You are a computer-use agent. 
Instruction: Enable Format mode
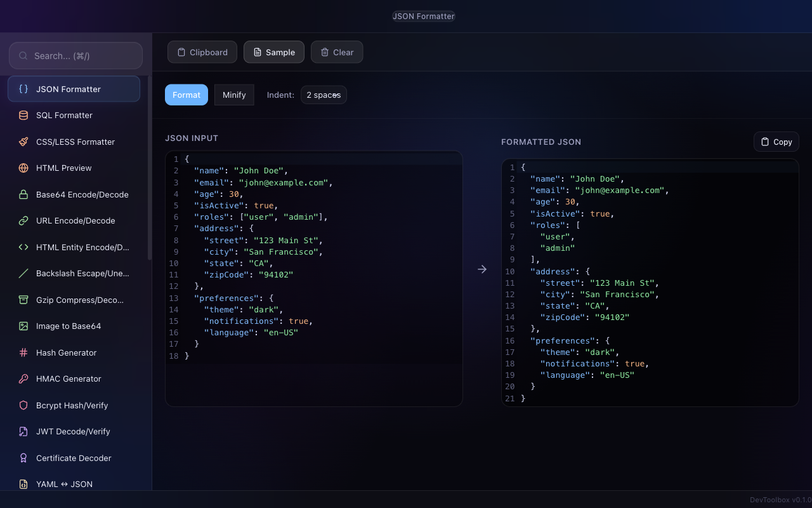[x=186, y=95]
